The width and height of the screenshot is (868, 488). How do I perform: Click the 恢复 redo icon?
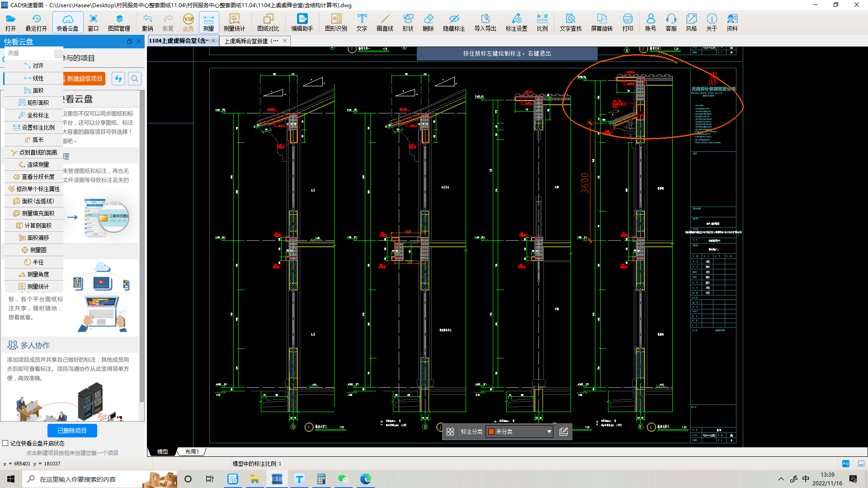168,22
